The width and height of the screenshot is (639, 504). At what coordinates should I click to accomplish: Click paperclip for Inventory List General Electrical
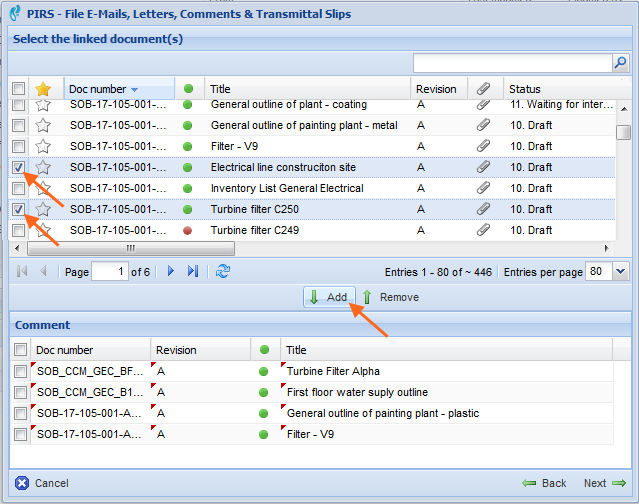coord(483,188)
